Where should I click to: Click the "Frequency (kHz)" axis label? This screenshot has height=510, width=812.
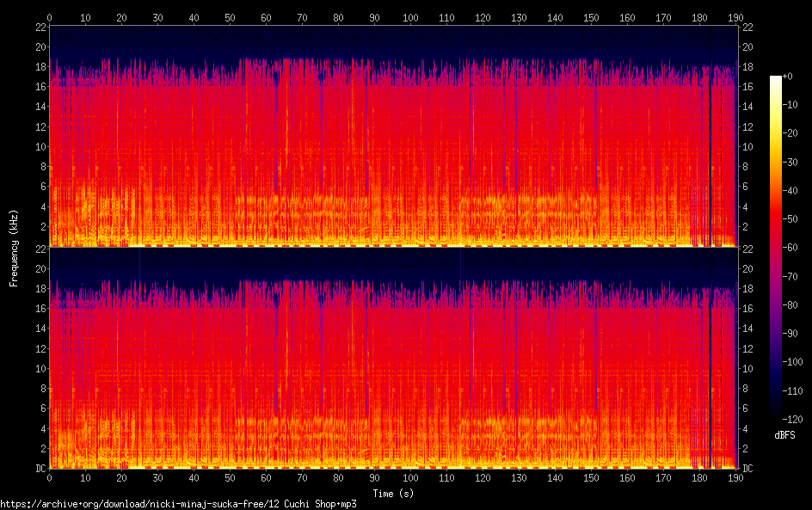(14, 247)
